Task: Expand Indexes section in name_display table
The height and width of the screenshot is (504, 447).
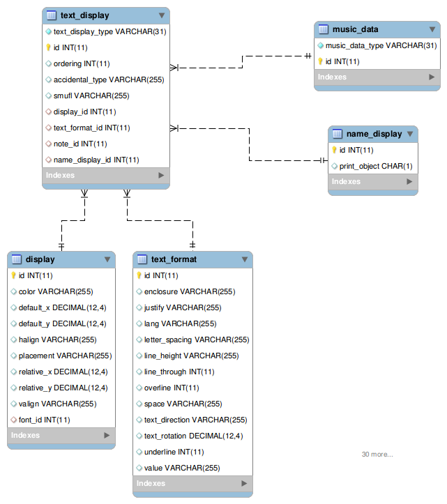Action: tap(410, 182)
